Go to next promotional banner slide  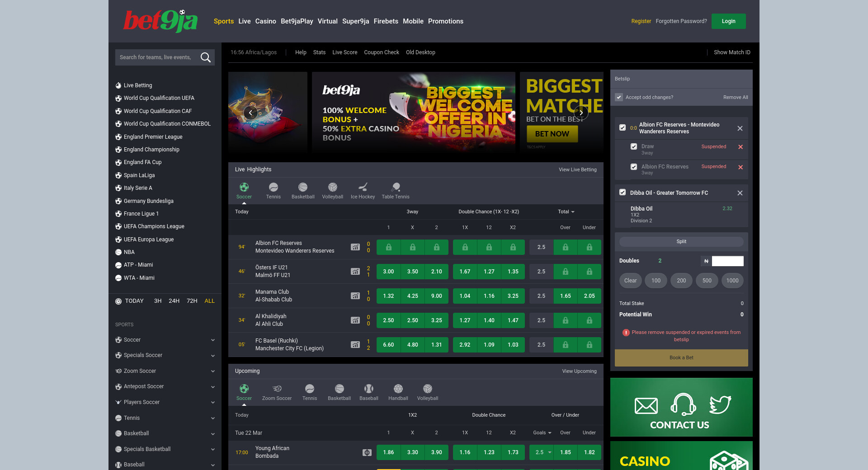[x=581, y=113]
